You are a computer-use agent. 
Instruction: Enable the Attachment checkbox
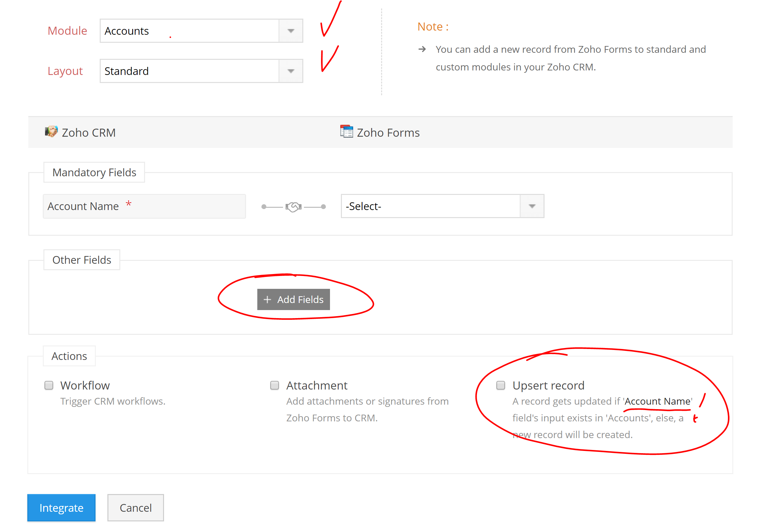(x=274, y=385)
